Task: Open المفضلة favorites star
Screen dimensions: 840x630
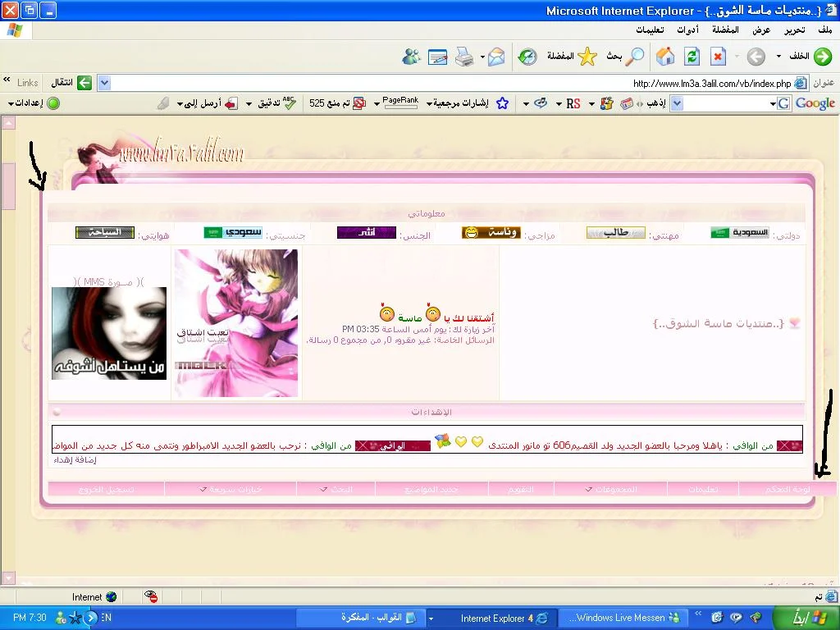Action: pyautogui.click(x=572, y=57)
